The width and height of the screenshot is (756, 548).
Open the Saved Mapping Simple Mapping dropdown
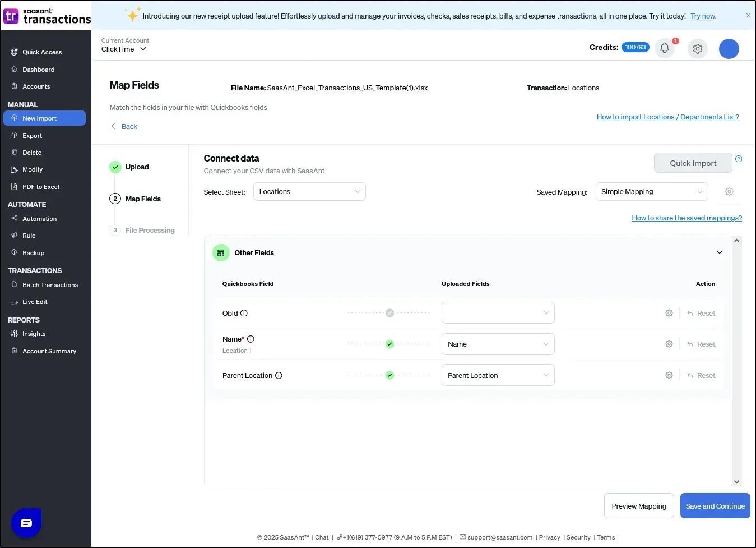coord(652,192)
